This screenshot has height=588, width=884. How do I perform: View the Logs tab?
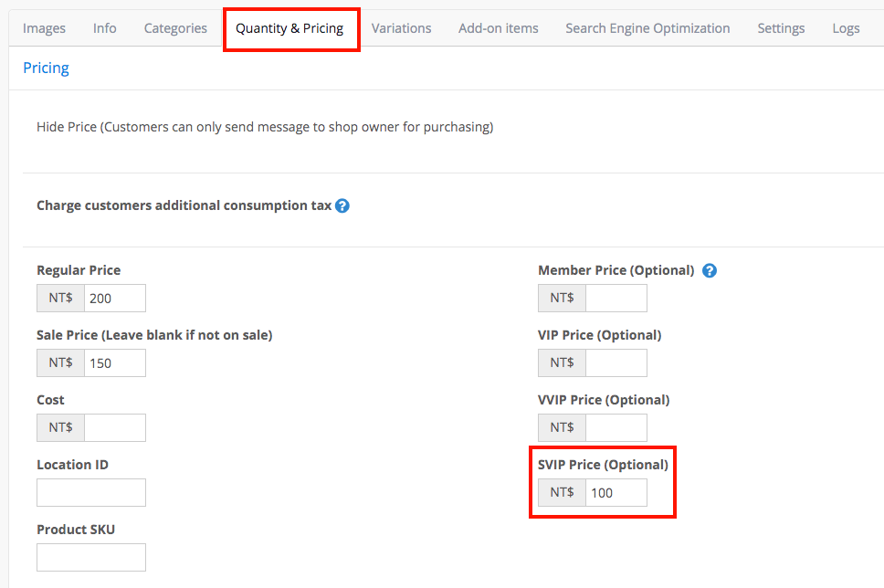tap(846, 28)
